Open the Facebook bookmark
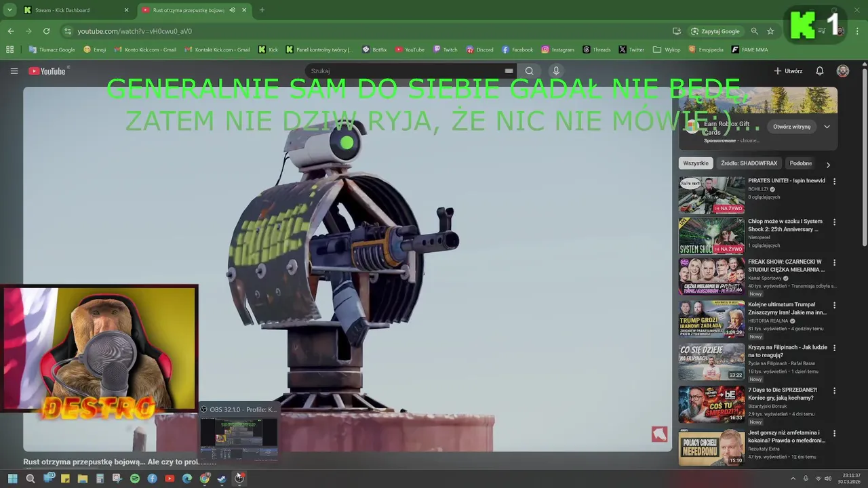 click(x=517, y=49)
